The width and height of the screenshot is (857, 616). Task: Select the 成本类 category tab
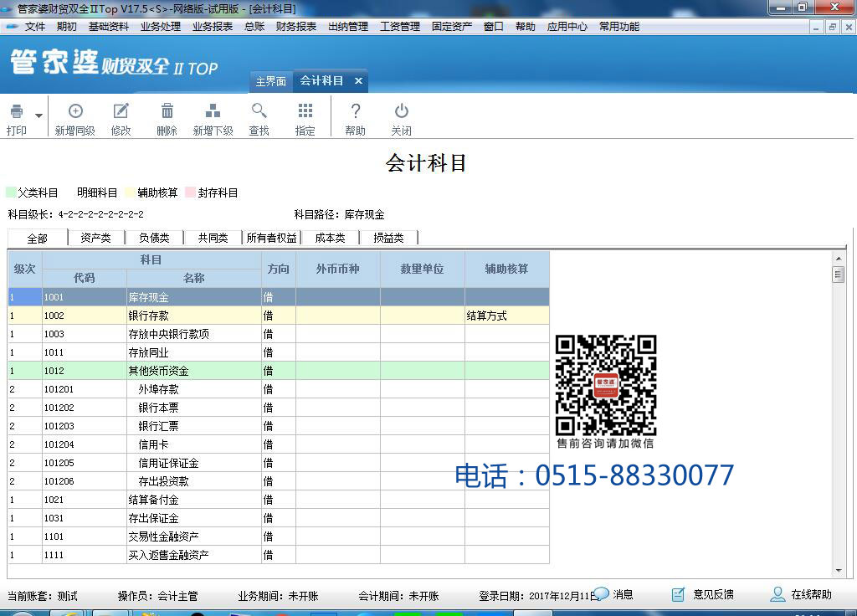click(x=330, y=238)
